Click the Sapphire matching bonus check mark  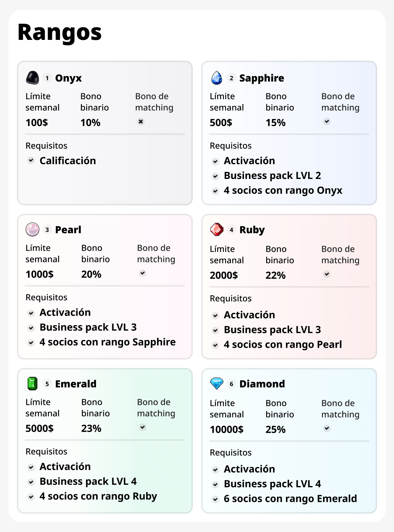pyautogui.click(x=327, y=121)
